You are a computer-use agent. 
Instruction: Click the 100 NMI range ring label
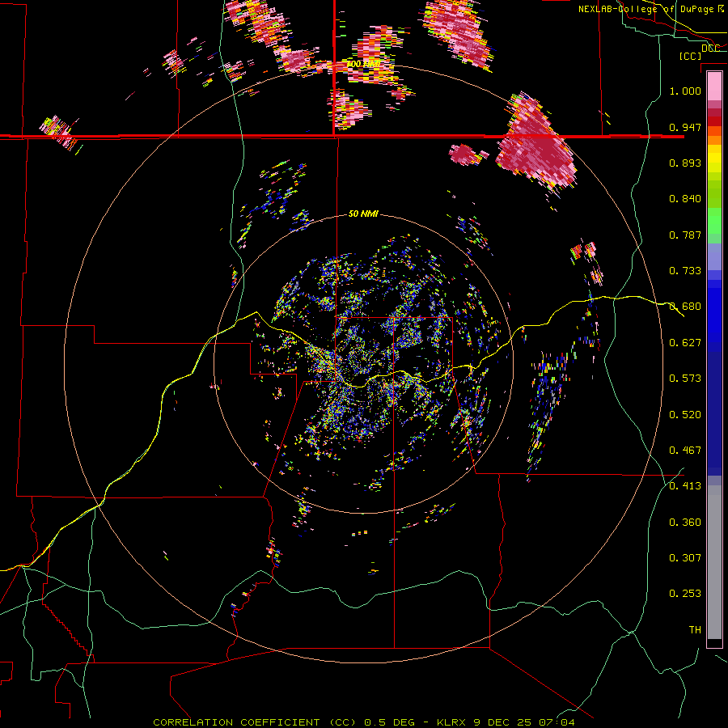point(363,64)
